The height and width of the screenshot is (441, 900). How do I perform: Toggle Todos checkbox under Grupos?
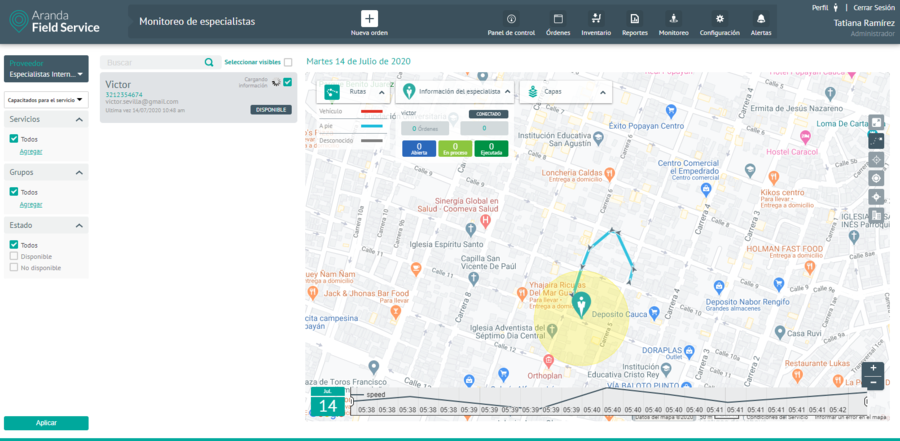tap(14, 192)
